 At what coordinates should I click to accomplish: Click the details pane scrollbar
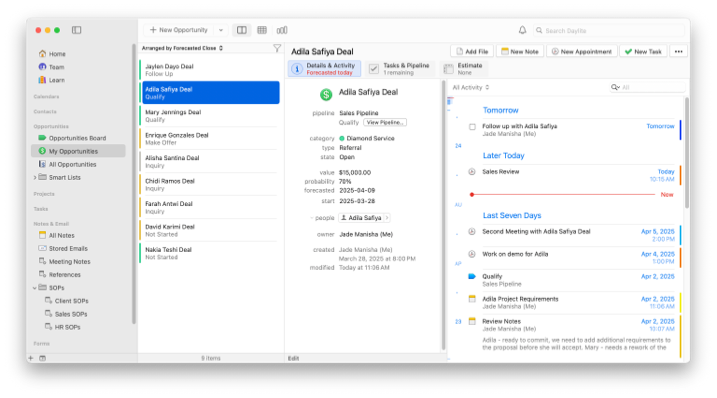tap(443, 215)
